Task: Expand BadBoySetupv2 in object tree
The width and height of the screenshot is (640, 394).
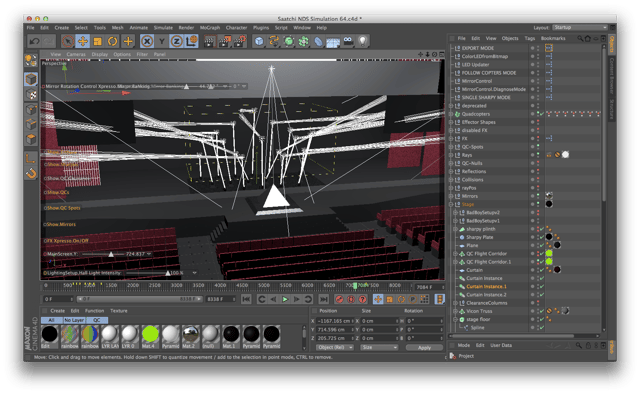Action: point(456,213)
